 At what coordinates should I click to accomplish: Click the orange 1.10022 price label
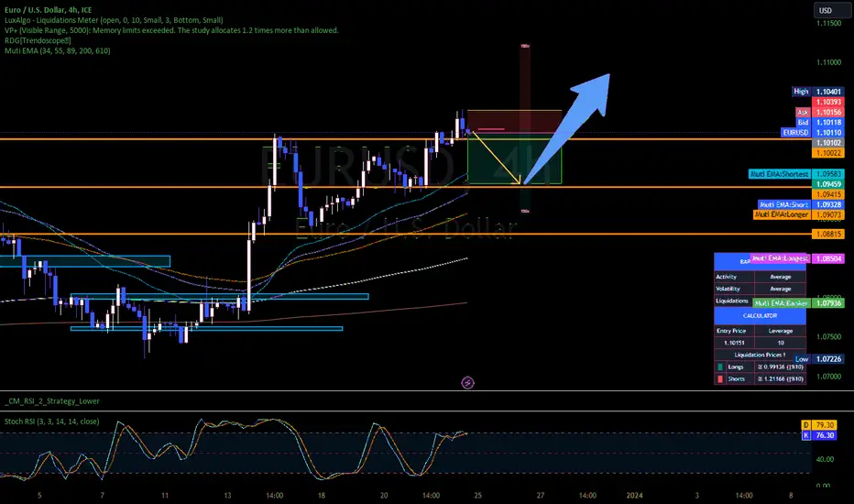click(827, 153)
